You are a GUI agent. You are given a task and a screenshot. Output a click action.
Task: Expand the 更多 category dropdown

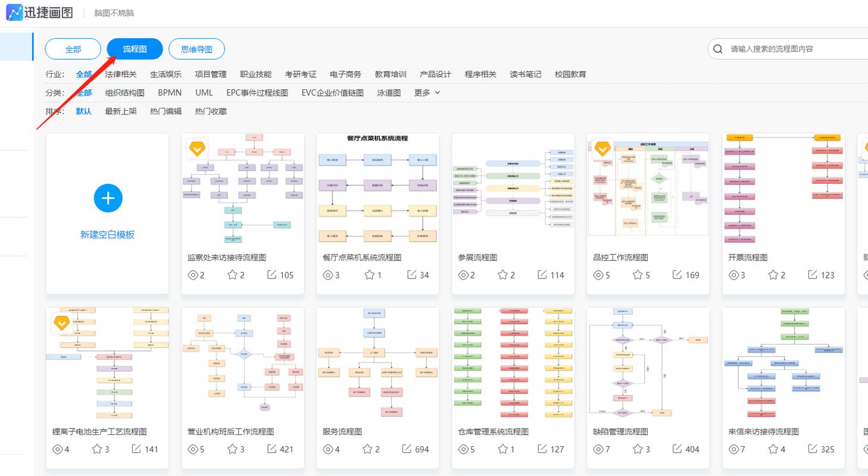[427, 93]
